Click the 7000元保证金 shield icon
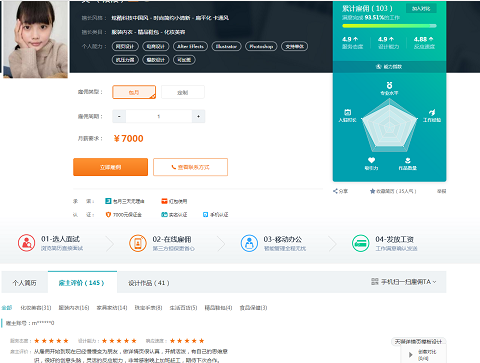This screenshot has width=480, height=363. click(x=108, y=215)
